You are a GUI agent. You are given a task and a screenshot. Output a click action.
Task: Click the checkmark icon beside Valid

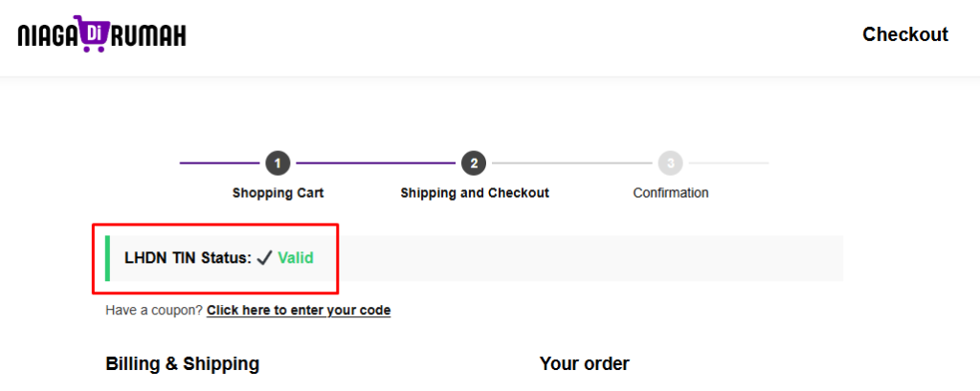(264, 258)
